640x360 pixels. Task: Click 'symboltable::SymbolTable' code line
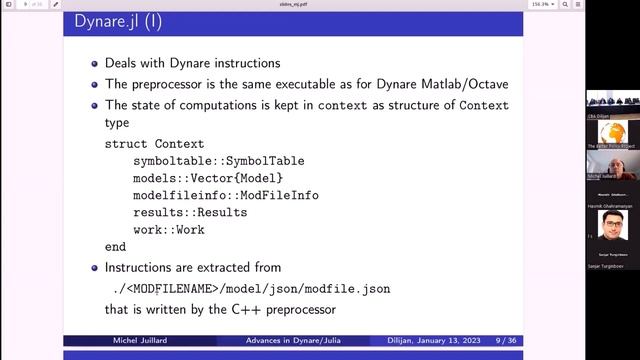pyautogui.click(x=219, y=161)
